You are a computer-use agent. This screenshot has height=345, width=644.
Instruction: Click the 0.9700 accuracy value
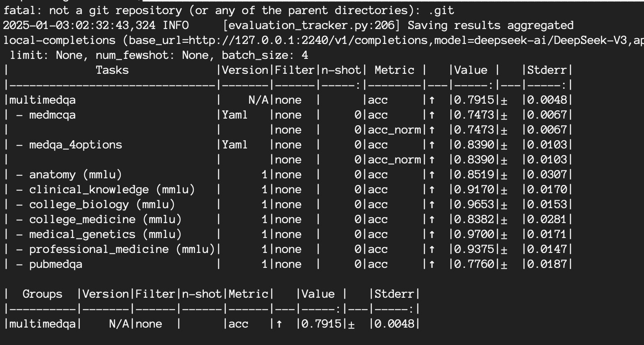pos(474,234)
